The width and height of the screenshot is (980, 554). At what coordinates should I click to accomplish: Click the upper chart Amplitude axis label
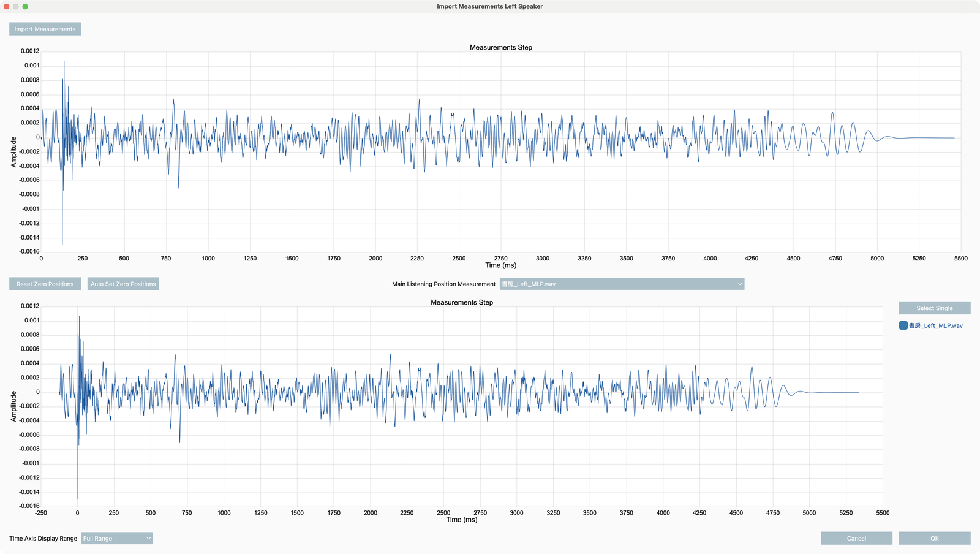tap(13, 152)
